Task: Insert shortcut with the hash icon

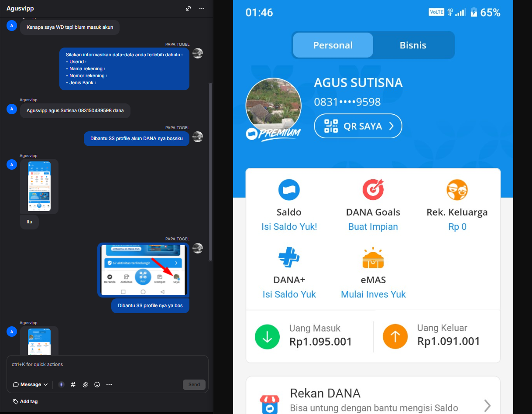Action: 73,384
